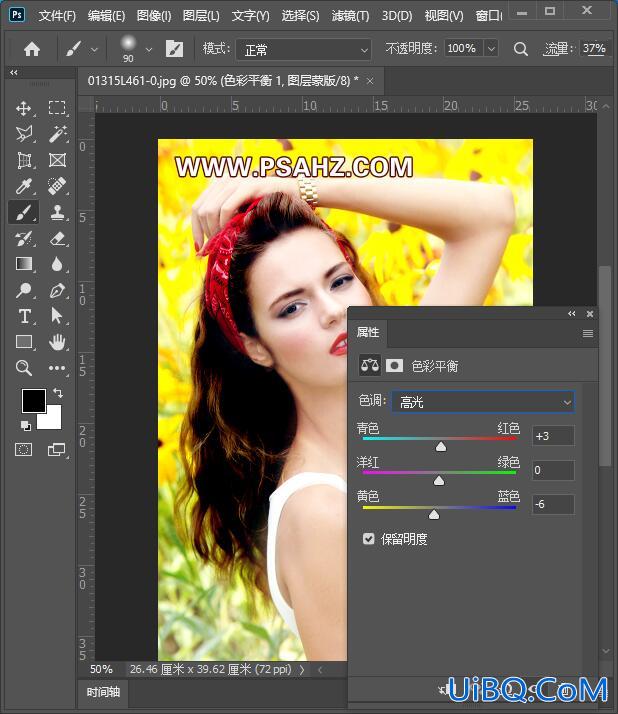
Task: Toggle the brush settings panel
Action: [174, 49]
